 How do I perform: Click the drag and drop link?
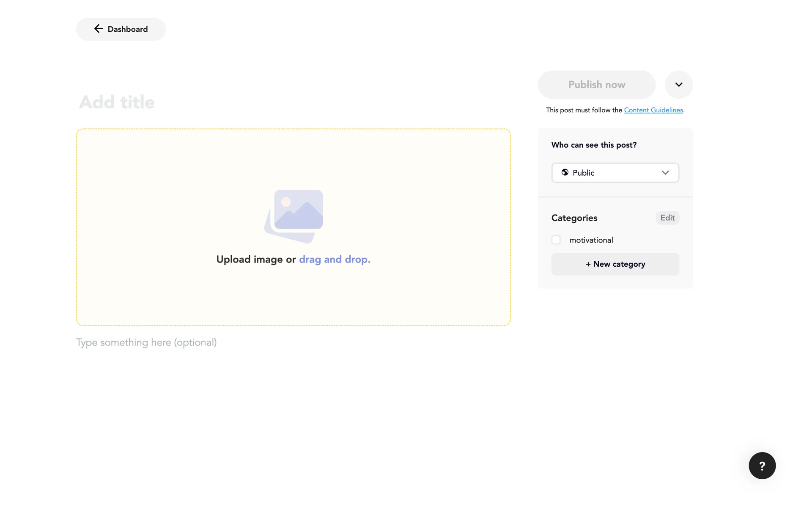335,260
